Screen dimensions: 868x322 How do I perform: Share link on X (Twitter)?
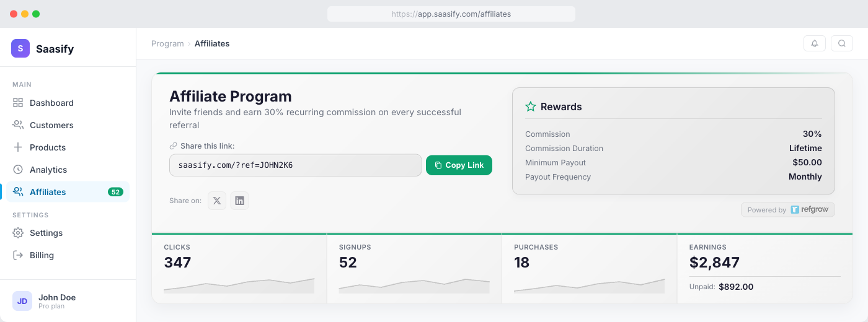coord(216,201)
